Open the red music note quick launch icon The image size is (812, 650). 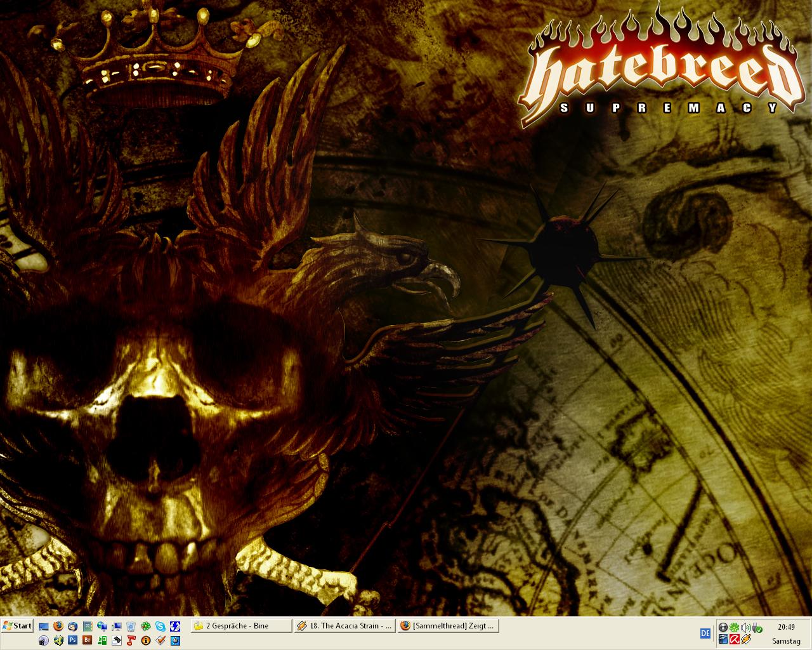click(x=131, y=640)
